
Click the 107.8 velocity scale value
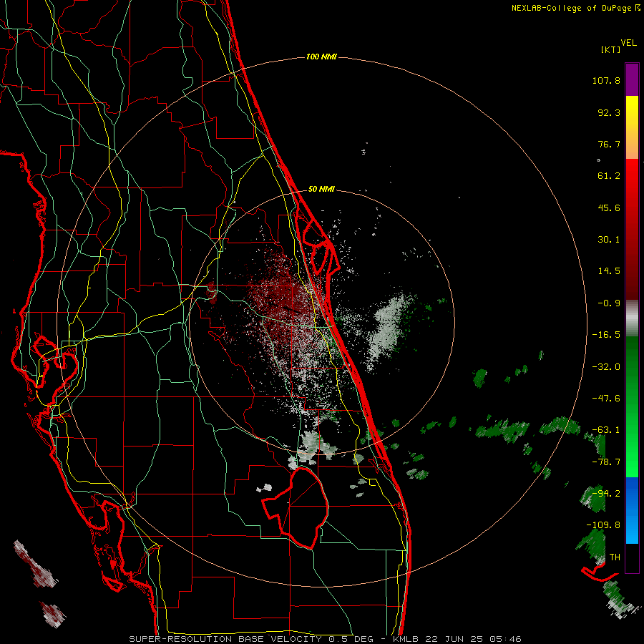pyautogui.click(x=606, y=80)
